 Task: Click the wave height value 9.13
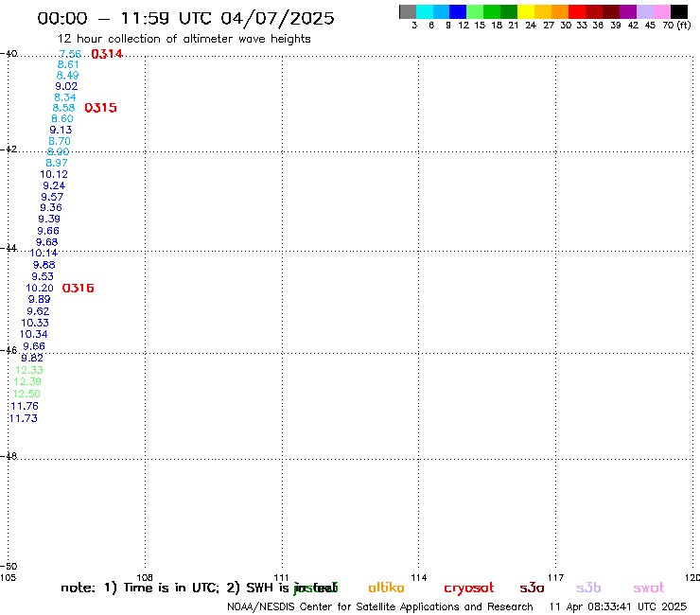(x=61, y=130)
